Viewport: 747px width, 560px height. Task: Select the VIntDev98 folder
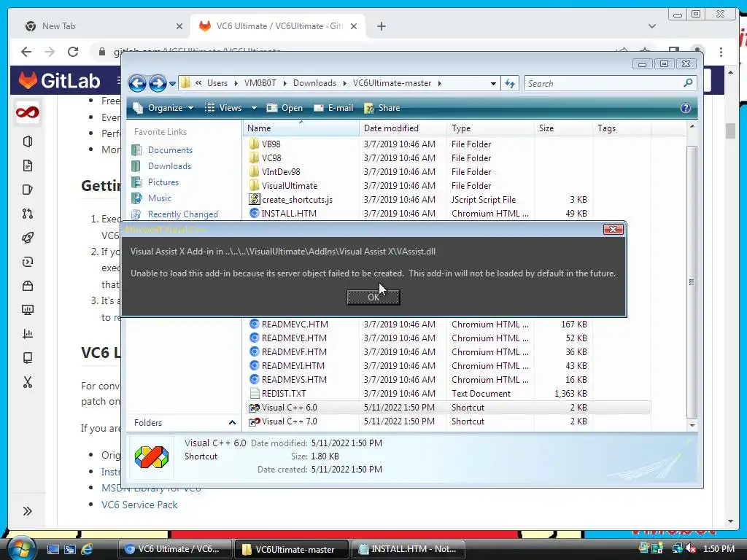(281, 172)
